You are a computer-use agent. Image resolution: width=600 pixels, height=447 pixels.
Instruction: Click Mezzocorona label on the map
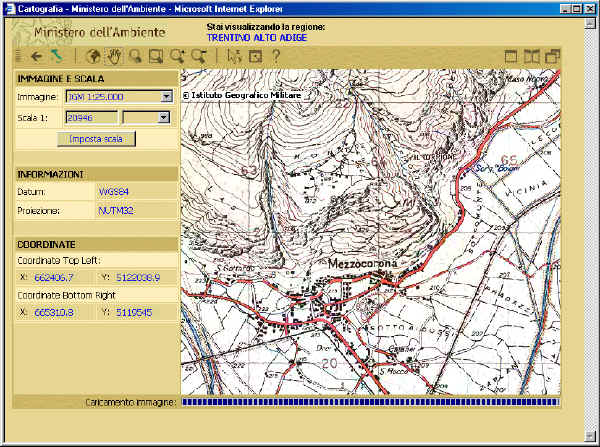click(362, 263)
